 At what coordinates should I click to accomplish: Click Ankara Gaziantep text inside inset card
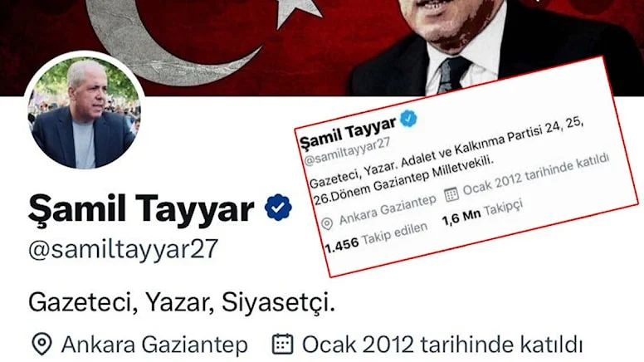(388, 210)
